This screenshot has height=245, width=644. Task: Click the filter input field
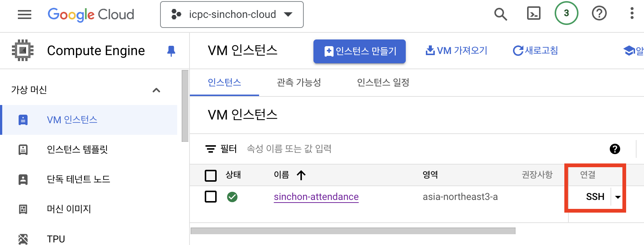[x=298, y=149]
